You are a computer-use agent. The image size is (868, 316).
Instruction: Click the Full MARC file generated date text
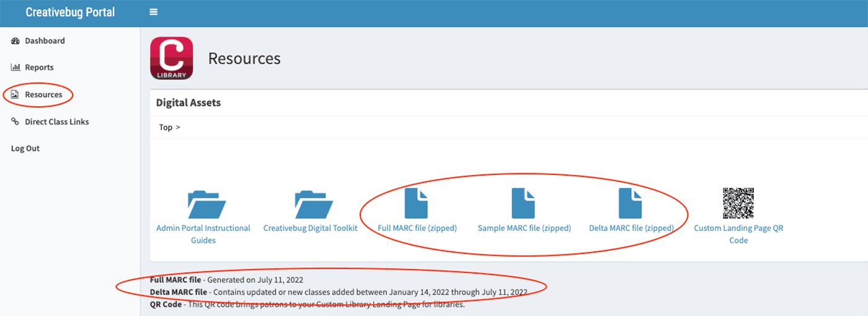point(227,280)
